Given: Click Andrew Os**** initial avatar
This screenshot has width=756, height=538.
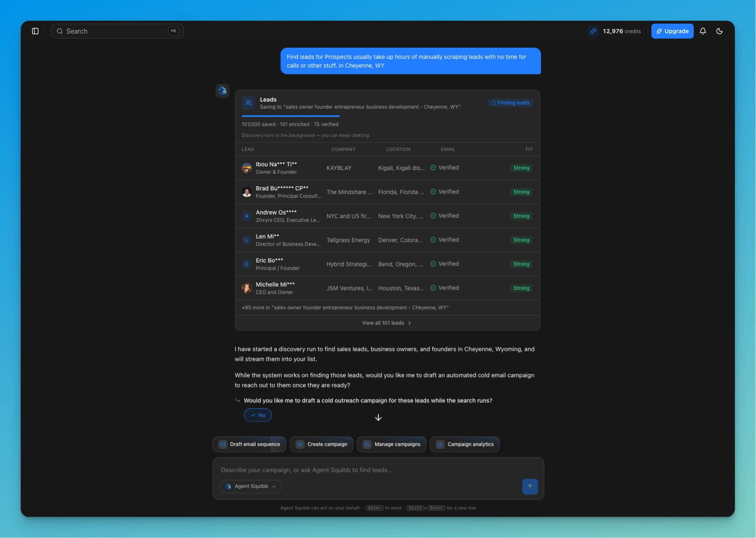Looking at the screenshot, I should pos(247,216).
